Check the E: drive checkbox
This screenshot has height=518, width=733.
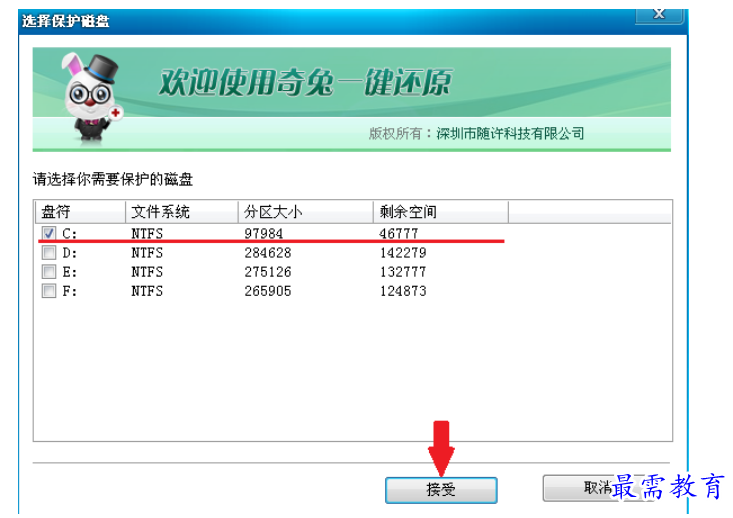tap(49, 272)
